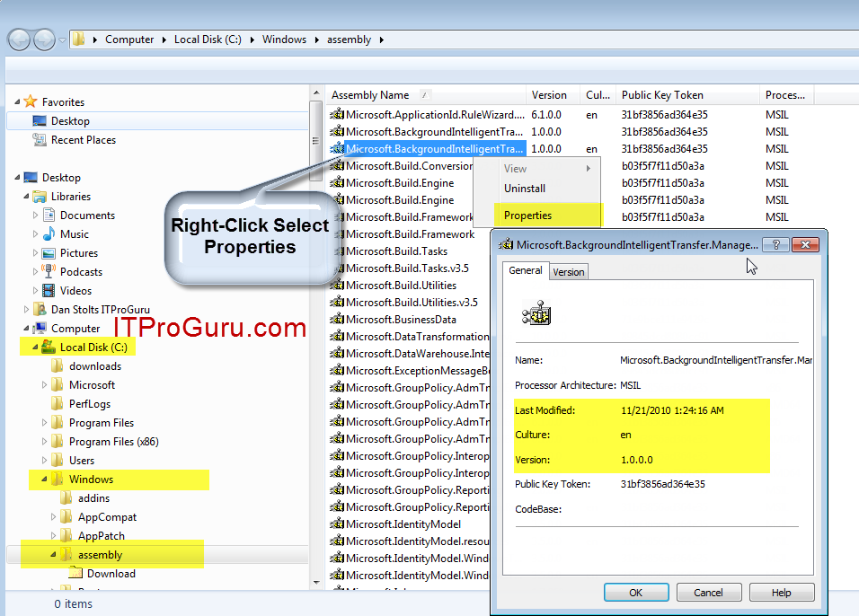The image size is (859, 616).
Task: Switch to the Version tab in dialog
Action: click(569, 272)
